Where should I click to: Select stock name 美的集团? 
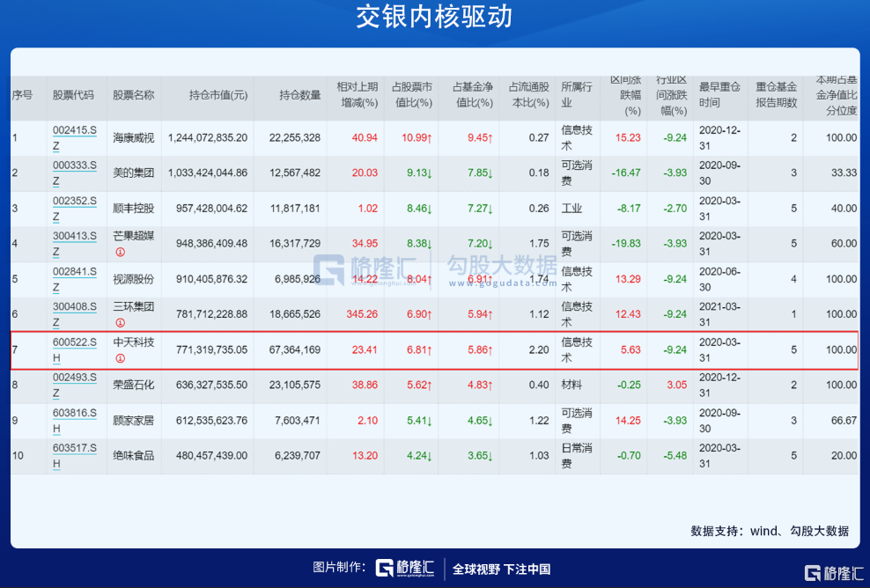[x=133, y=173]
